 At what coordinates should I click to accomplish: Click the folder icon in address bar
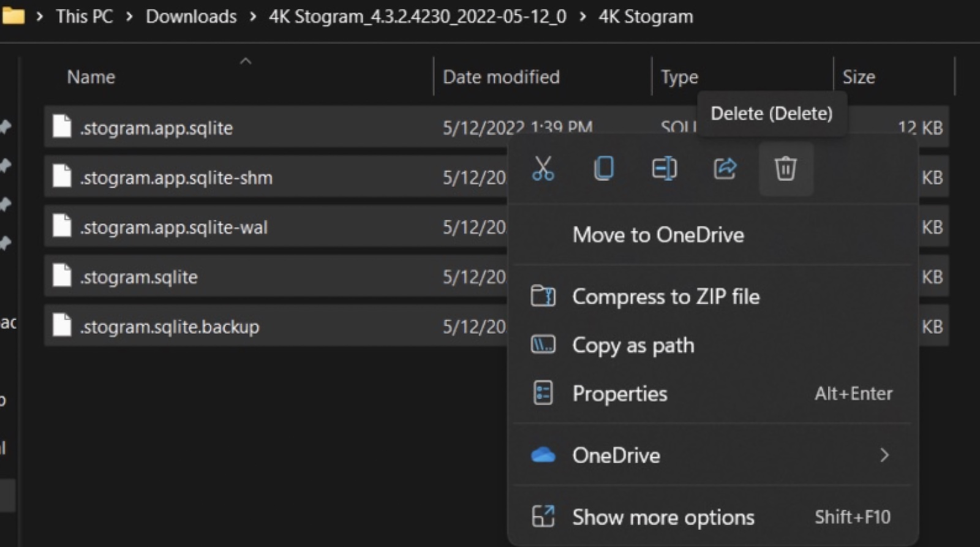[x=13, y=15]
